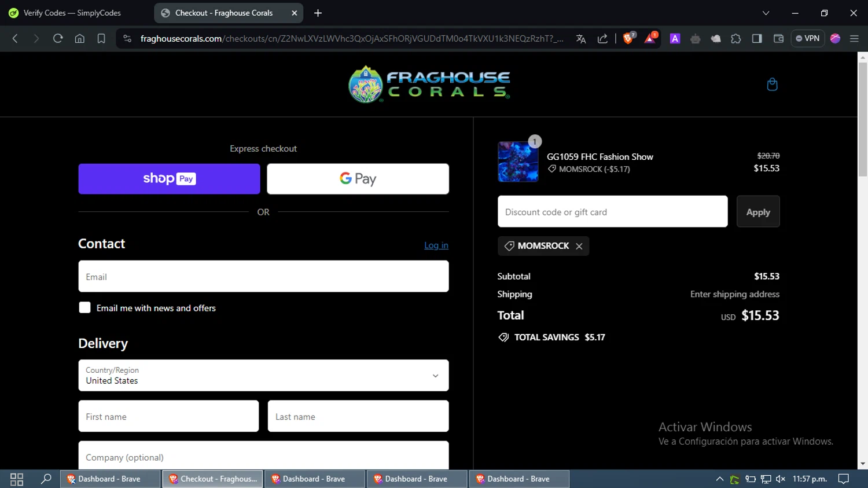Close the Checkout - Fraghouse Corals tab
The height and width of the screenshot is (488, 868).
pos(294,13)
